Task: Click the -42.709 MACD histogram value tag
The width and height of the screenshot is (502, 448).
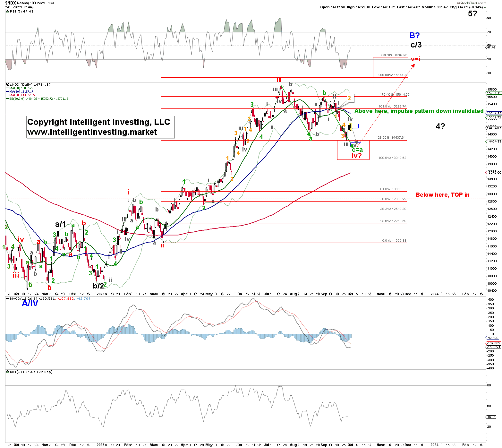Action: point(493,338)
